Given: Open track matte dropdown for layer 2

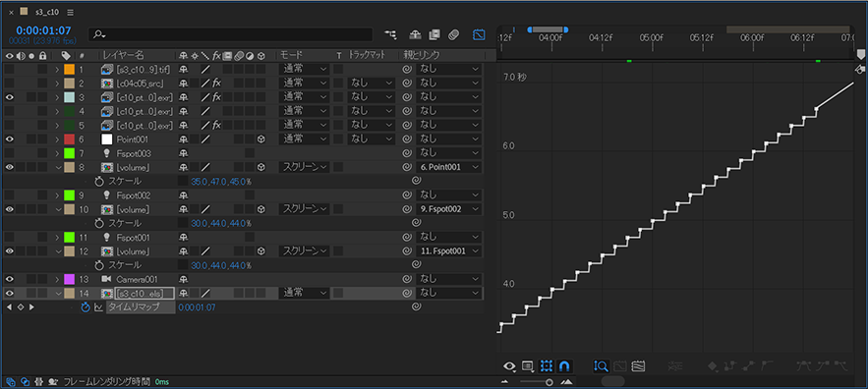Looking at the screenshot, I should pyautogui.click(x=371, y=83).
